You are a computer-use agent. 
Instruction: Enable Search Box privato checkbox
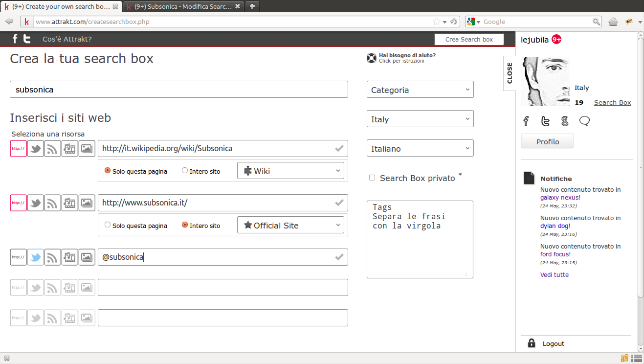(372, 178)
